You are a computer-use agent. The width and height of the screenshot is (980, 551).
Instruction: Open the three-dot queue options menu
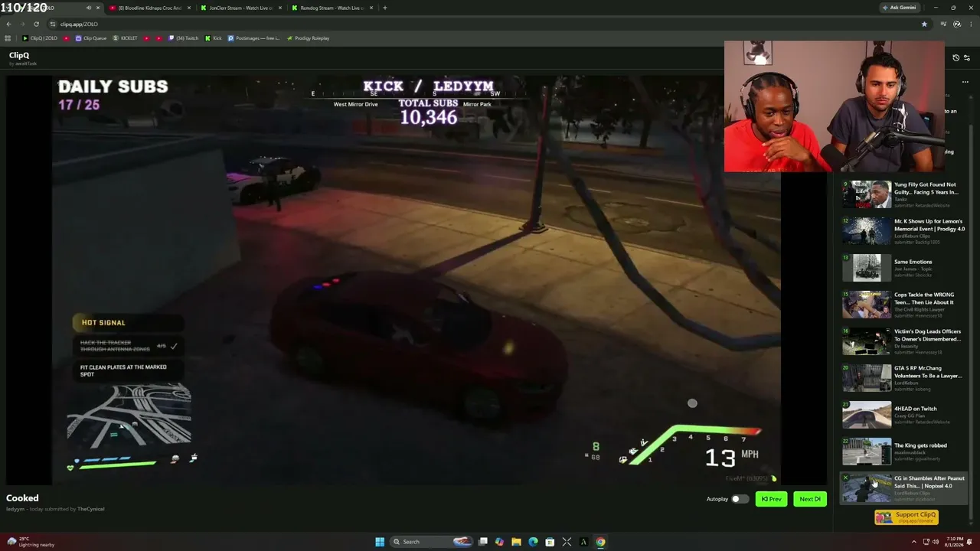coord(965,82)
